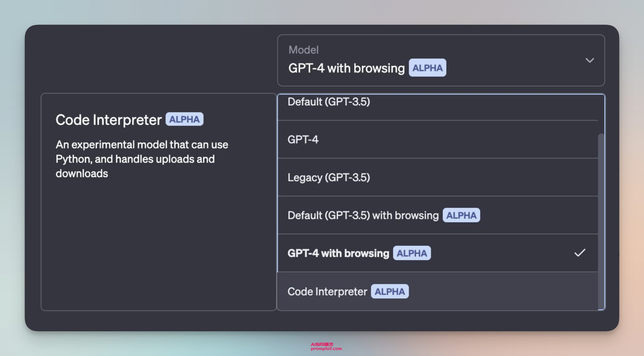Select GPT-4 with browsing in list
The width and height of the screenshot is (644, 356).
tap(438, 253)
